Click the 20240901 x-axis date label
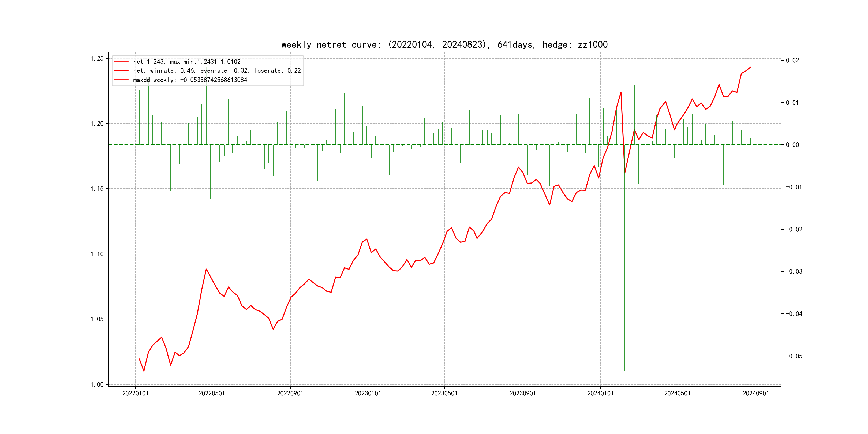 (755, 393)
